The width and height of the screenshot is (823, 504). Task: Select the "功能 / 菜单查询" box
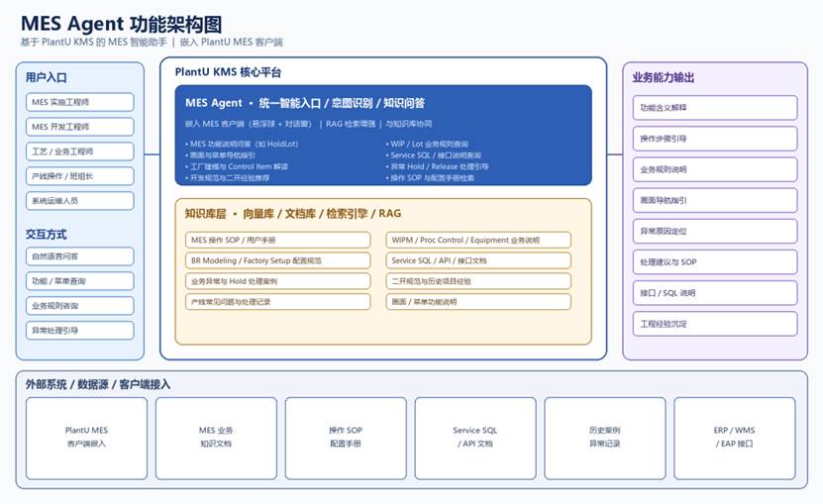tap(80, 281)
